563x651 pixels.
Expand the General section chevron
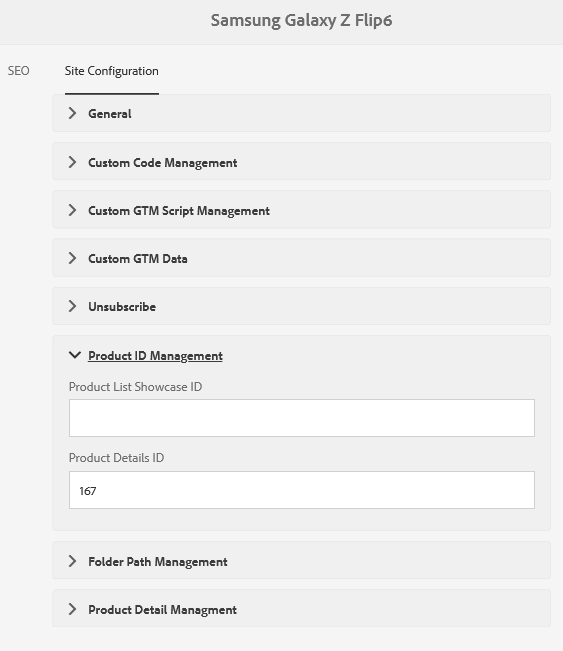click(x=72, y=113)
